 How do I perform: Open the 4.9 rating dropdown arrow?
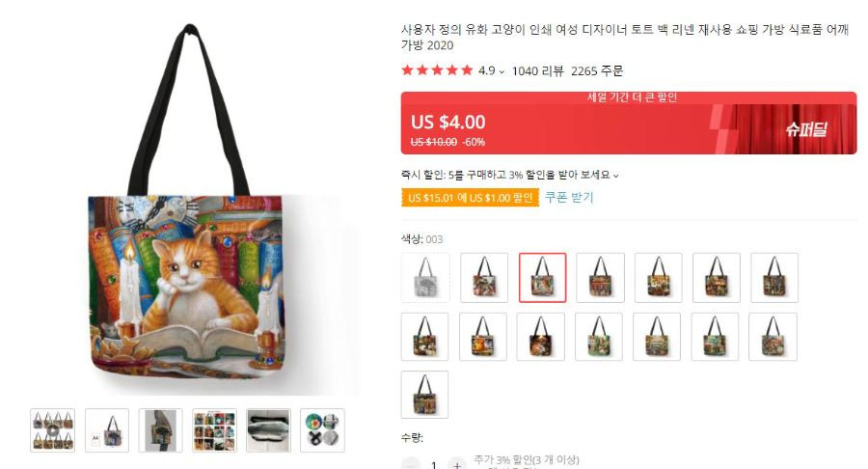pos(502,71)
